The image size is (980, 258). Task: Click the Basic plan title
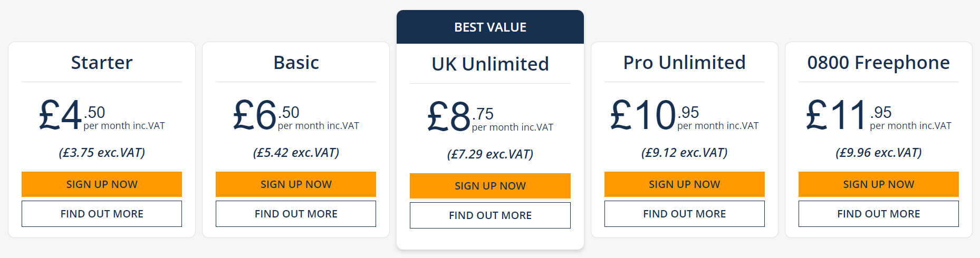pos(296,63)
